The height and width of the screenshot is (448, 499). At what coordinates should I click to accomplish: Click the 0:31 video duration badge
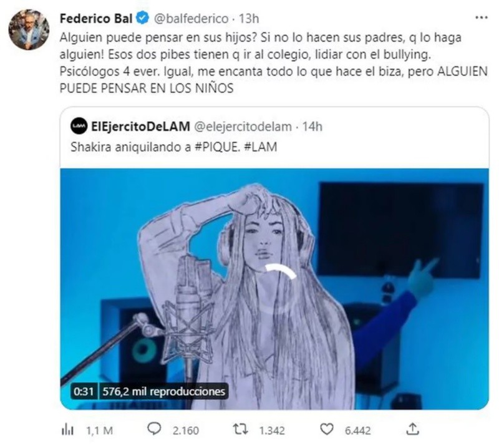point(84,391)
